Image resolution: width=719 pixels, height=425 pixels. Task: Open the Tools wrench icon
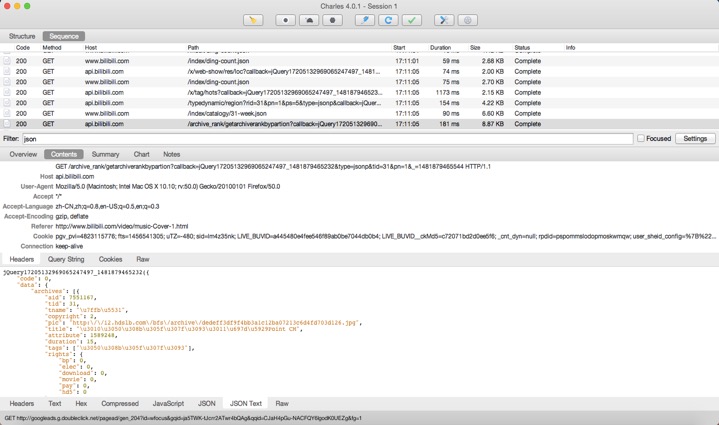coord(444,20)
